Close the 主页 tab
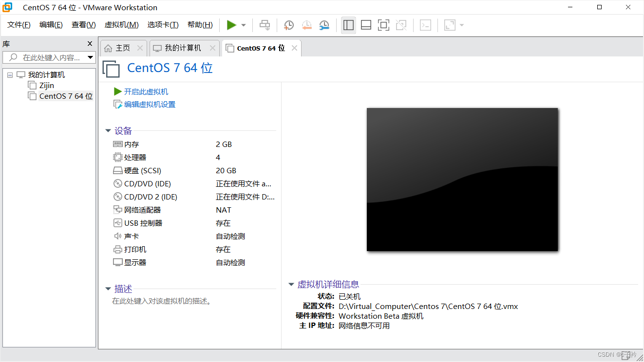Image resolution: width=644 pixels, height=362 pixels. click(140, 48)
